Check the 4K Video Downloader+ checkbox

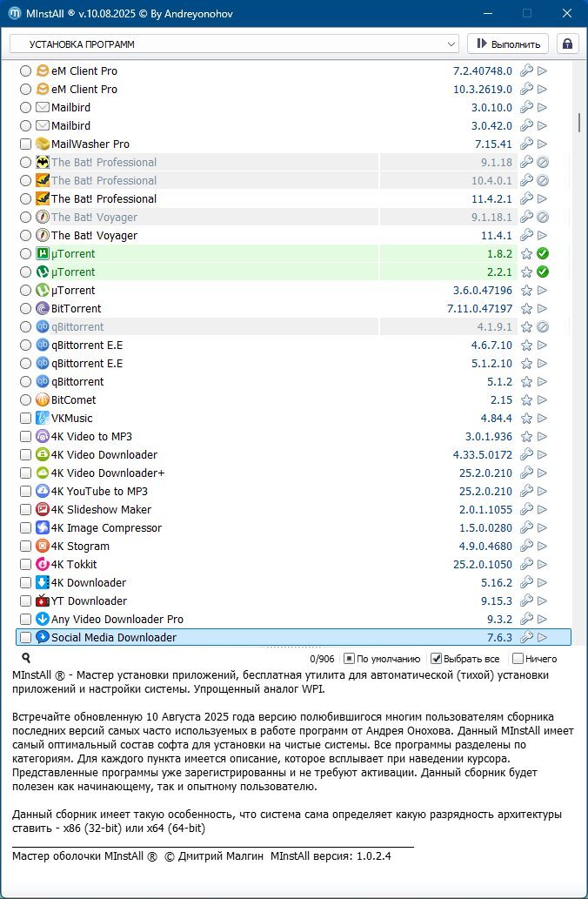tap(25, 473)
